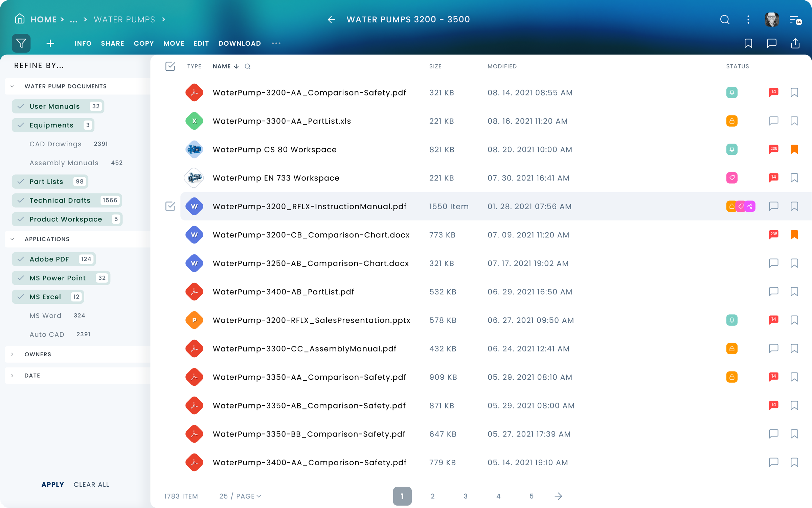The image size is (812, 508).
Task: Click the back arrow beside folder title
Action: [331, 20]
